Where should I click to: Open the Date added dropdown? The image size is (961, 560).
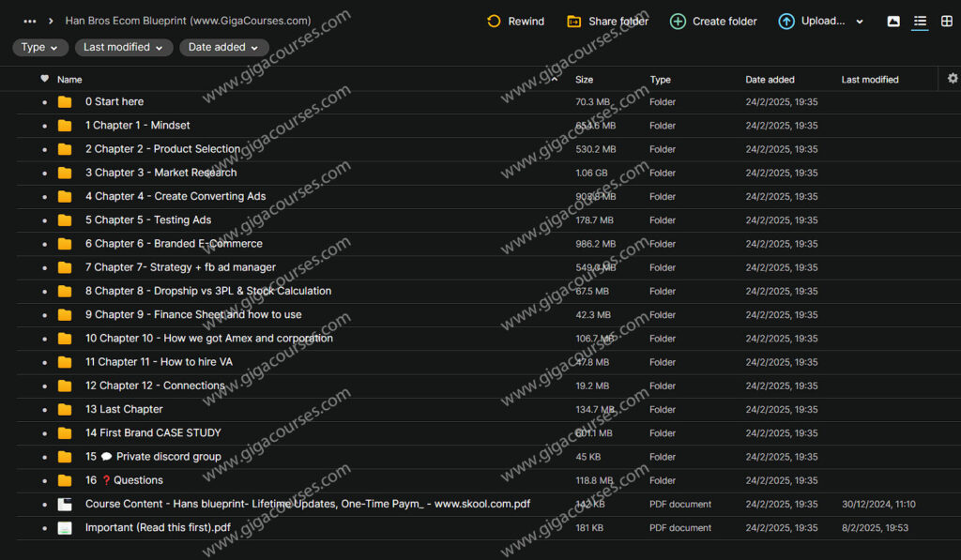pos(223,47)
